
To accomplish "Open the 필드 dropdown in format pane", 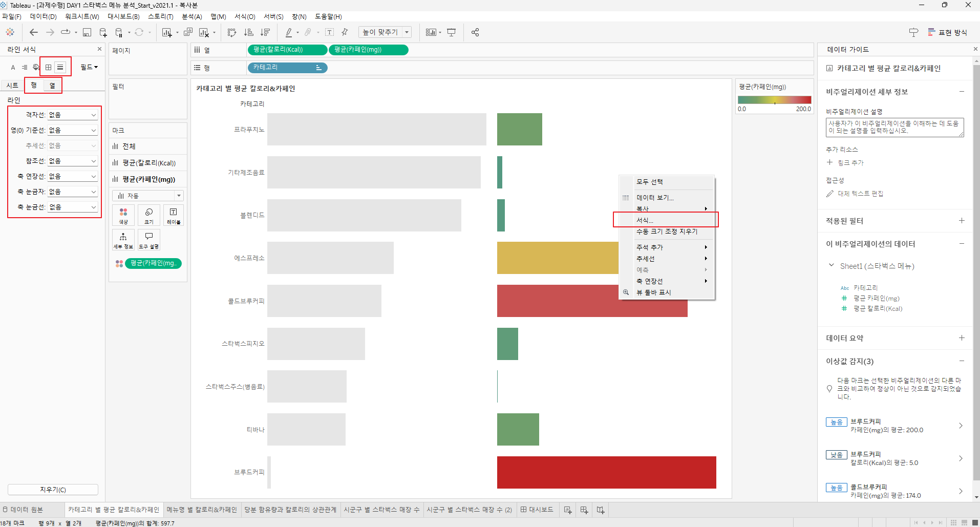I will pos(89,67).
